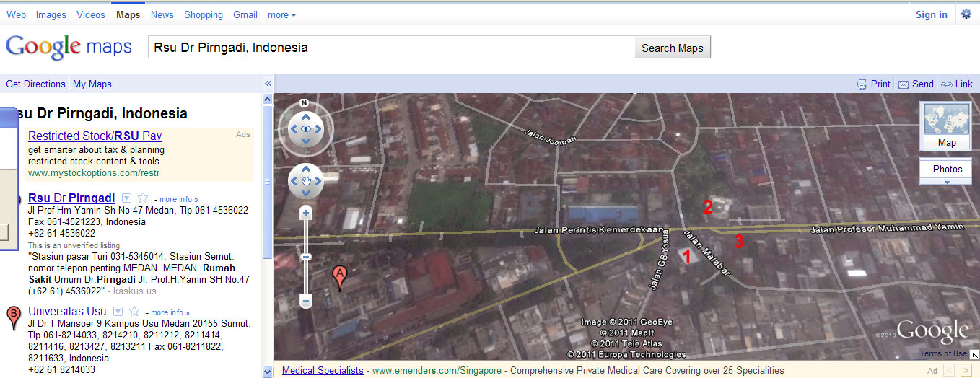Open dropdown next to Universitas Usu
980x378 pixels.
point(118,312)
